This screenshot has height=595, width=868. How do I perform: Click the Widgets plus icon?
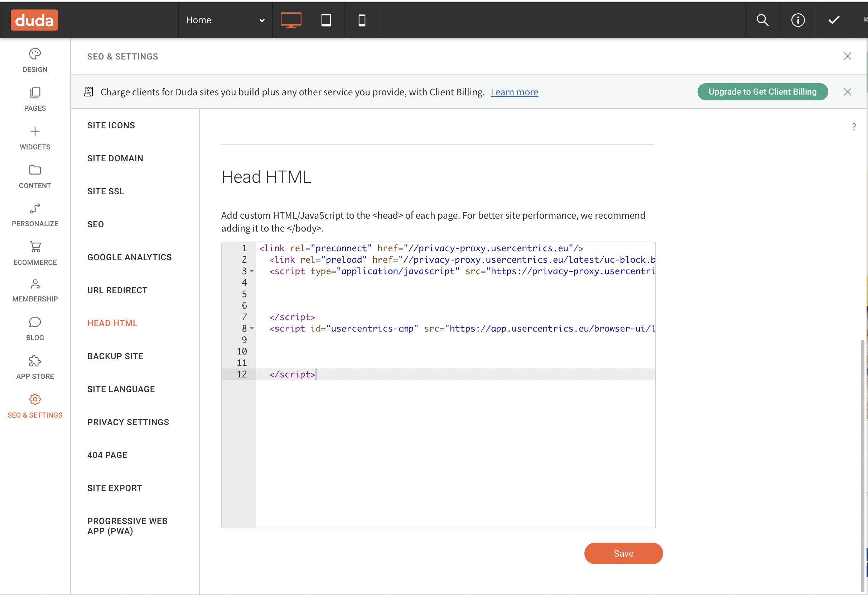[35, 131]
